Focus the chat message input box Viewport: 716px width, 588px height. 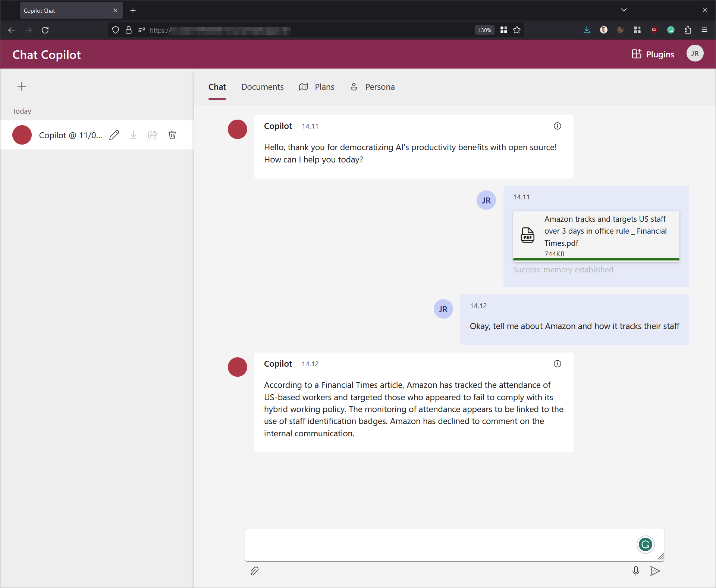click(x=455, y=544)
